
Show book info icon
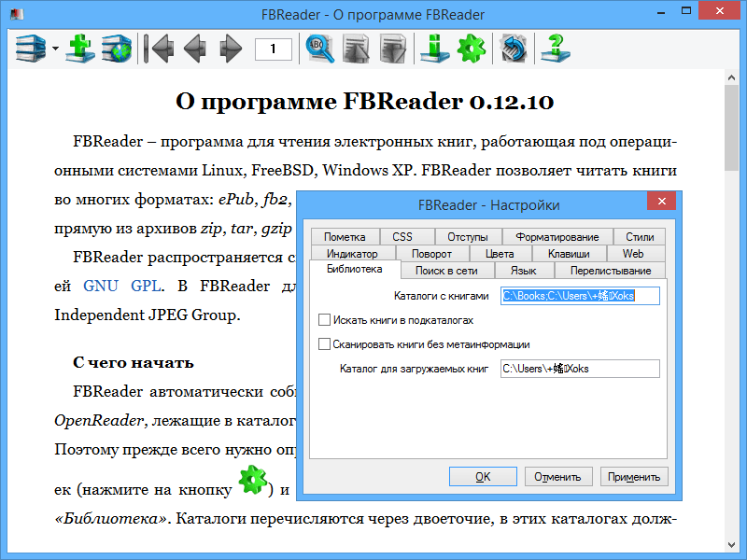pyautogui.click(x=434, y=49)
